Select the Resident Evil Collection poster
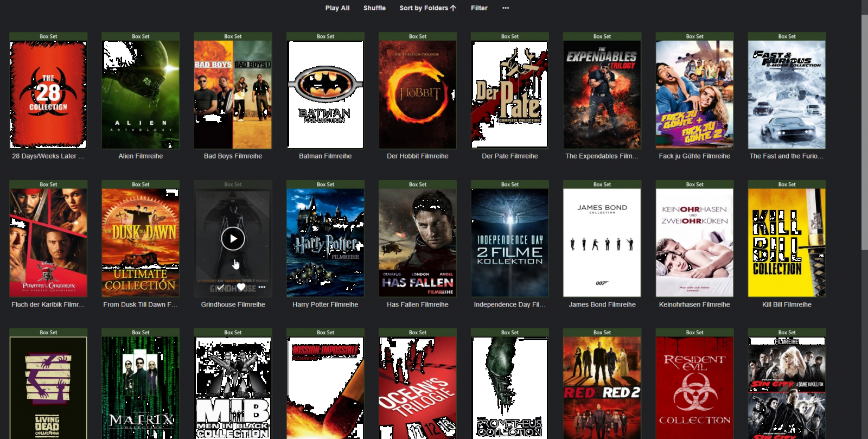Viewport: 868px width, 439px height. point(694,387)
